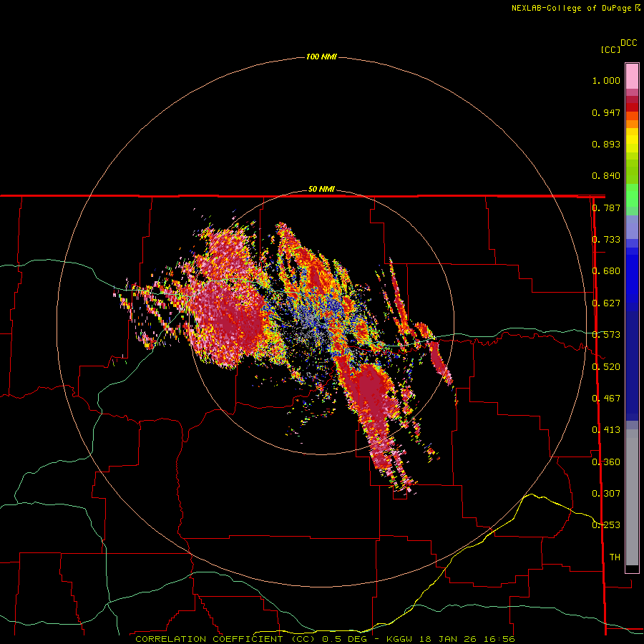The image size is (644, 644).
Task: Click the 18 JAN 26 date in the caption
Action: coord(447,639)
